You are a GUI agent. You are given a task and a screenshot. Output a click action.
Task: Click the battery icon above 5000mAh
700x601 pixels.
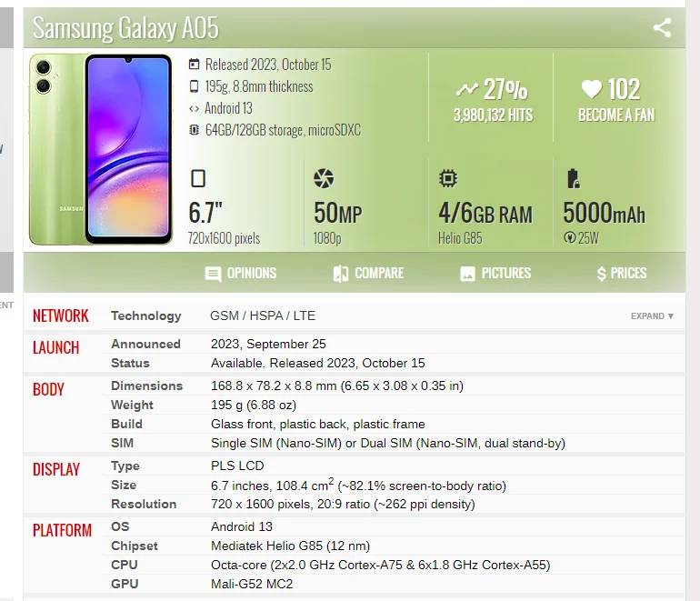tap(574, 178)
